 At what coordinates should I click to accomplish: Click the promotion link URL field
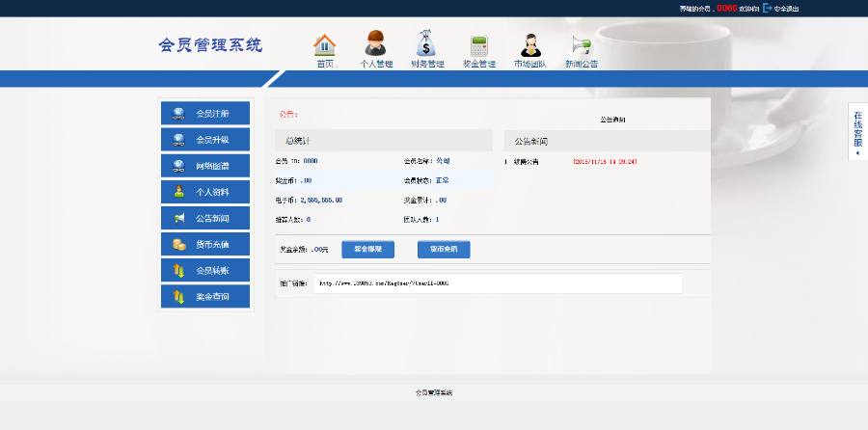(x=499, y=283)
